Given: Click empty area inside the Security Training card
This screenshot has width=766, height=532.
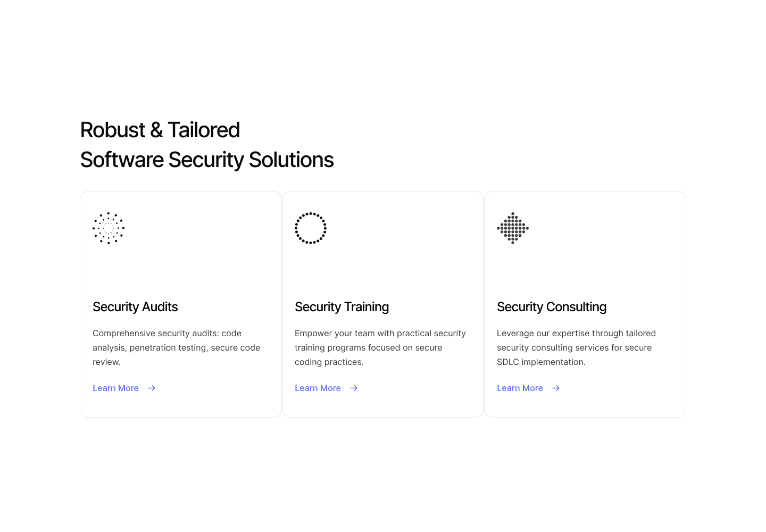Looking at the screenshot, I should (404, 266).
